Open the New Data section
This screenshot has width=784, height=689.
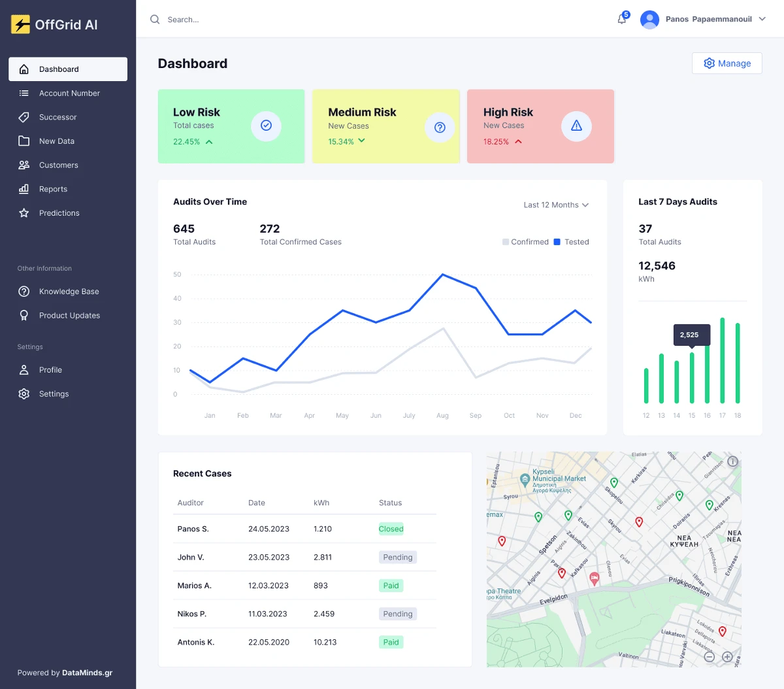pyautogui.click(x=68, y=141)
